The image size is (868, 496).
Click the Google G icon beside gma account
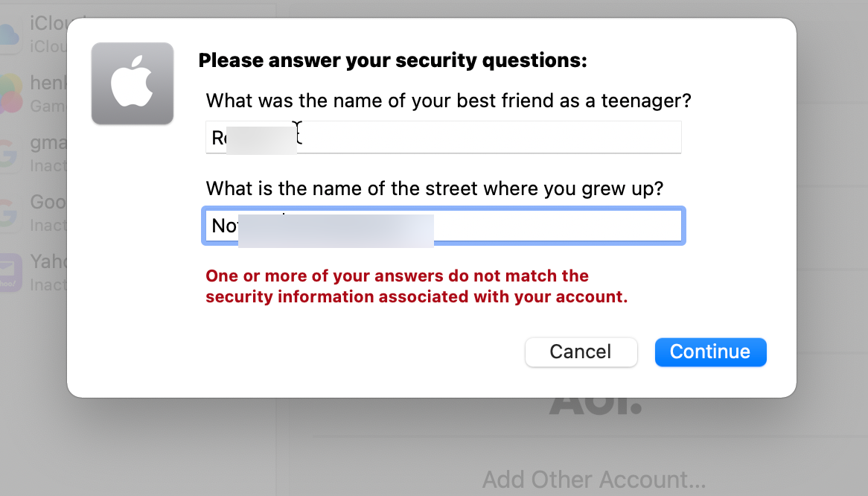click(x=9, y=153)
